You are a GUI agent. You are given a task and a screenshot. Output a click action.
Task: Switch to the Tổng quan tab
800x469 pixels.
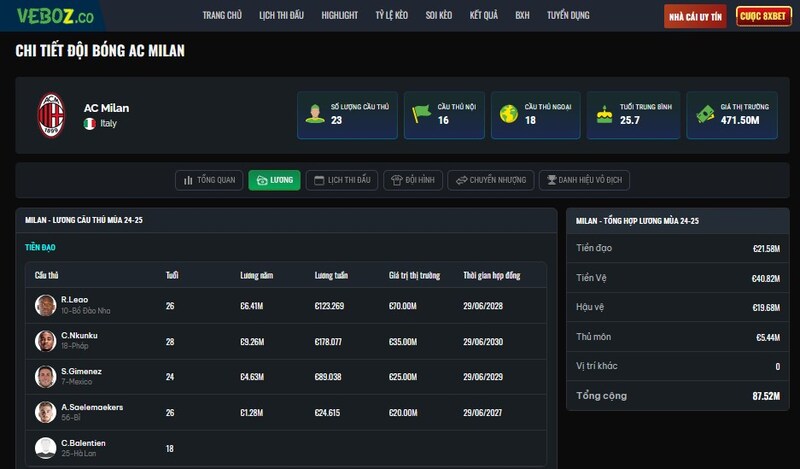tap(208, 180)
